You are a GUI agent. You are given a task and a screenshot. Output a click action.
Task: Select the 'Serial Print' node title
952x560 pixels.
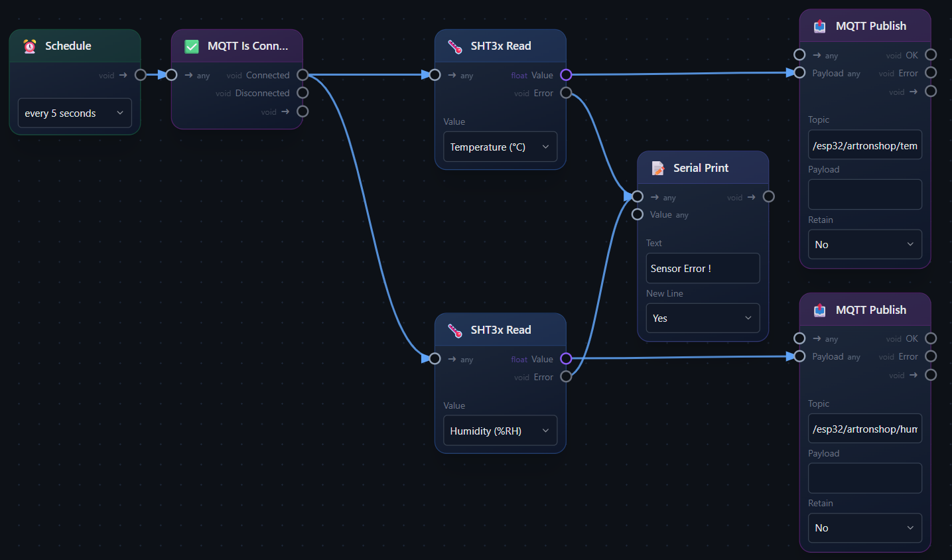point(701,168)
